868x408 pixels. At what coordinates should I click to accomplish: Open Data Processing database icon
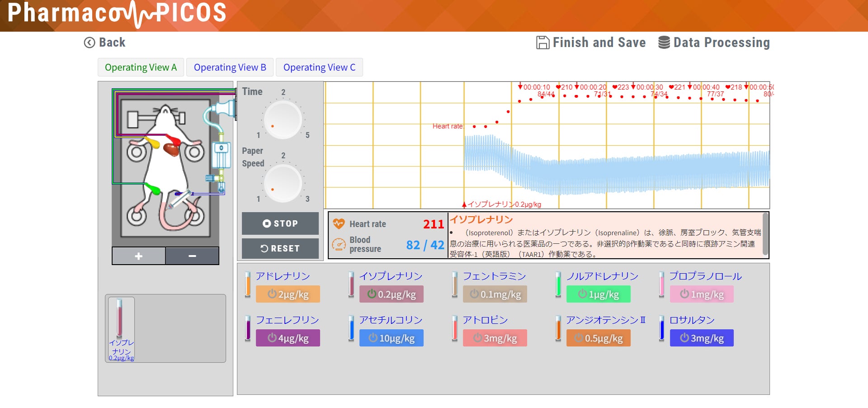[664, 43]
